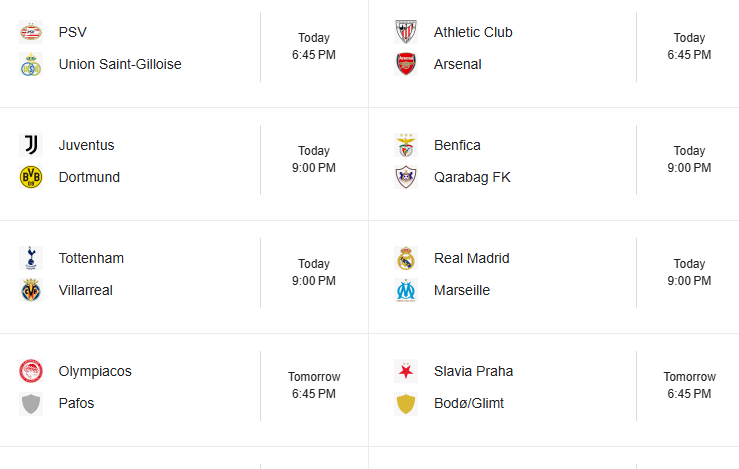Screen dimensions: 739x469
Task: Click the Qarabag FK crest
Action: click(406, 177)
